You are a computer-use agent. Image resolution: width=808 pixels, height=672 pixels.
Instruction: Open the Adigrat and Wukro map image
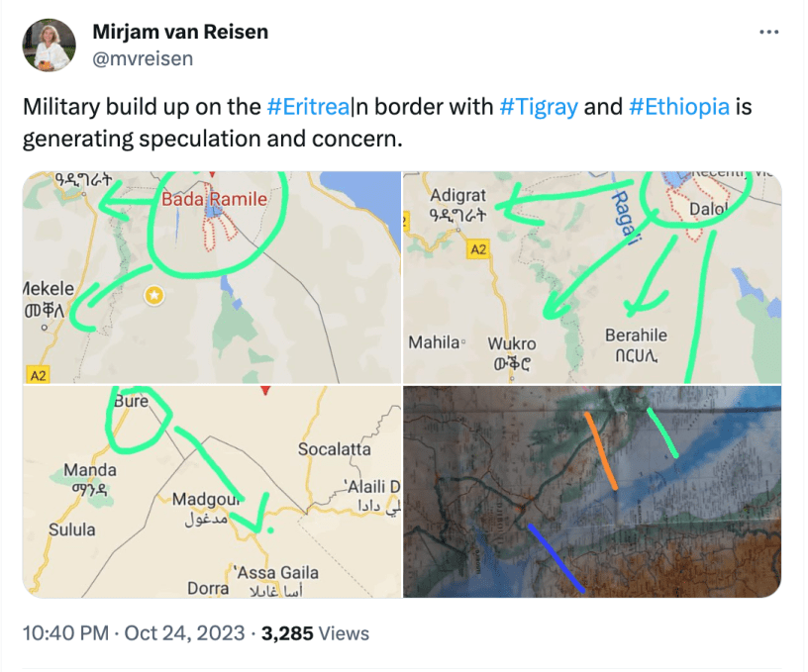(592, 277)
